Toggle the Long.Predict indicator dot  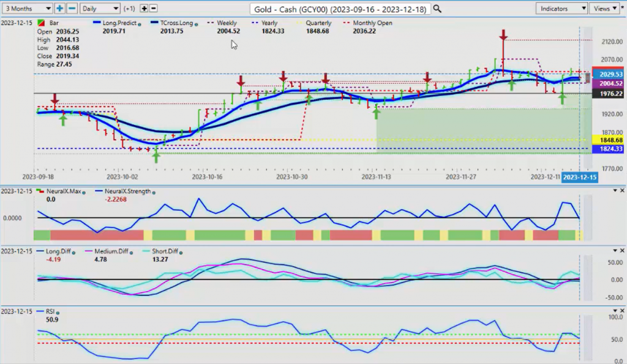(140, 24)
